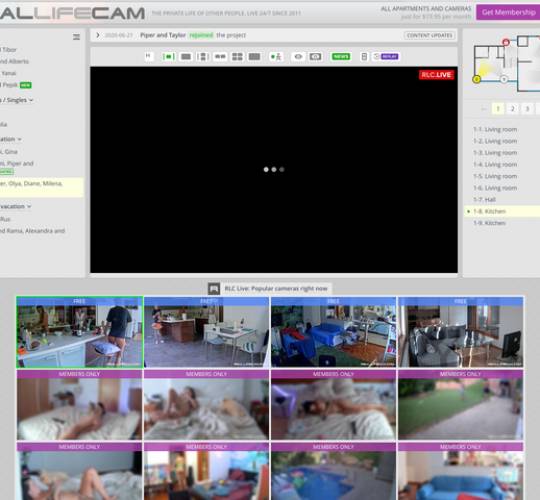540x500 pixels.
Task: Select camera 1-3 Living room
Action: pos(495,153)
